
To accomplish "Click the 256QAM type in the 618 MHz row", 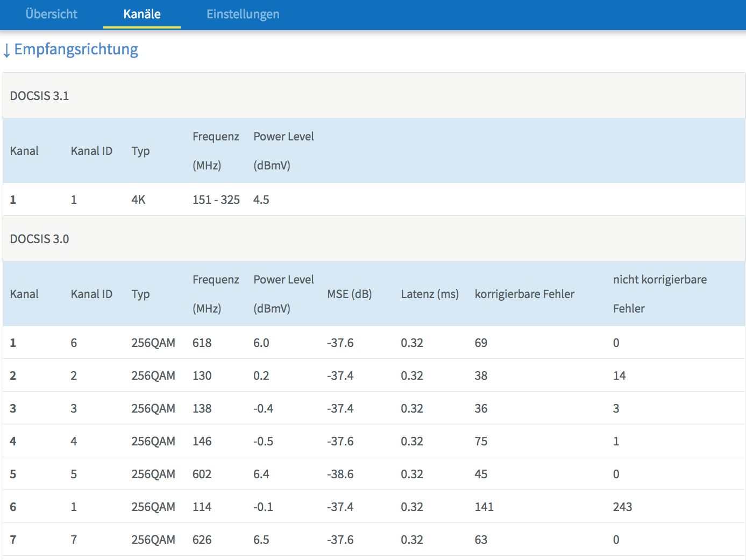I will click(x=153, y=343).
